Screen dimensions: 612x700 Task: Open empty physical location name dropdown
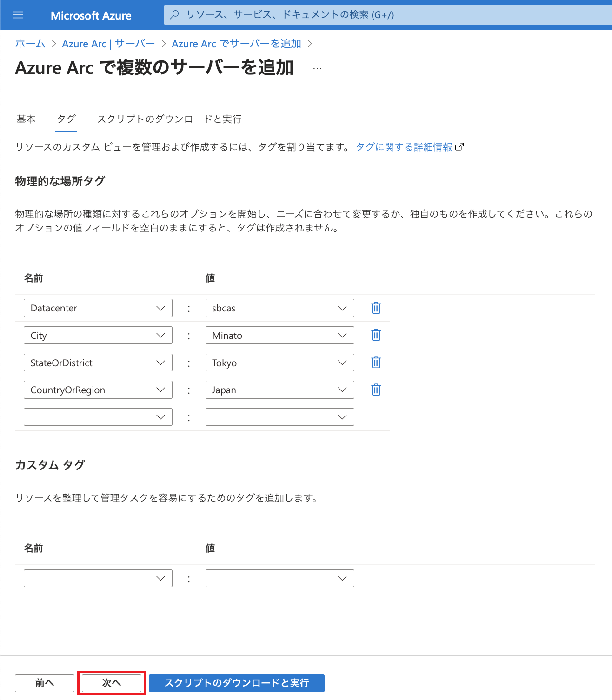(x=98, y=417)
